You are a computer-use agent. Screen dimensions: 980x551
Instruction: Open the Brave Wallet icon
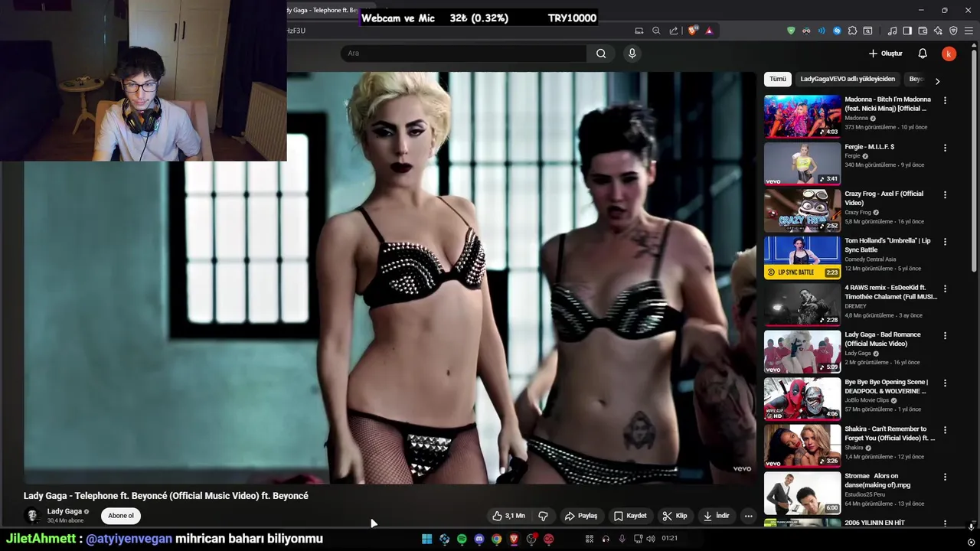(x=923, y=31)
